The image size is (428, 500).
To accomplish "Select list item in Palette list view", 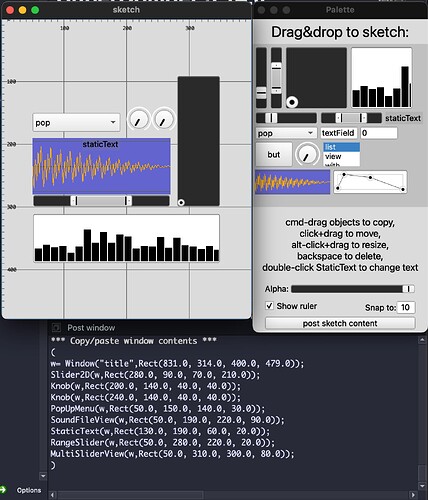I will click(341, 147).
